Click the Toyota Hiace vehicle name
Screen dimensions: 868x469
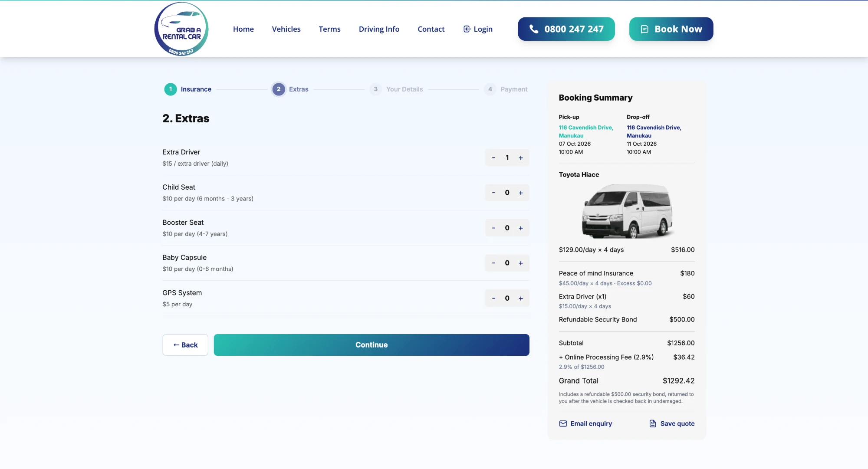point(579,174)
